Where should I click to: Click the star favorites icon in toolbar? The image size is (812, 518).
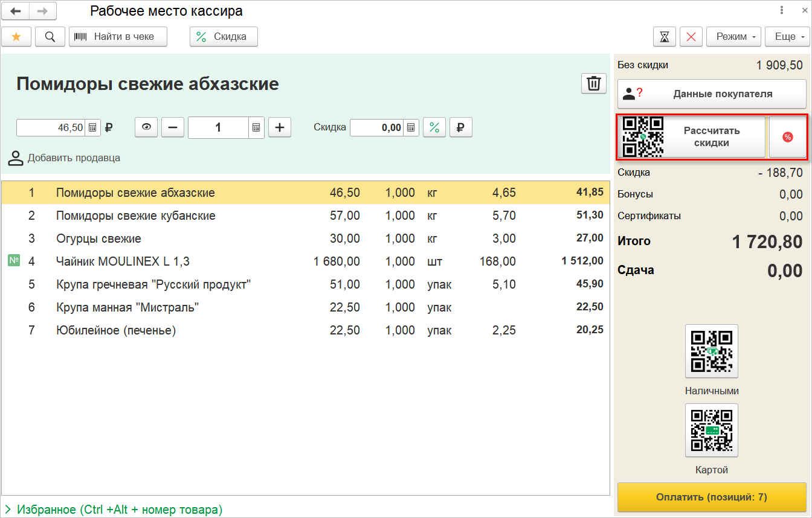(16, 37)
